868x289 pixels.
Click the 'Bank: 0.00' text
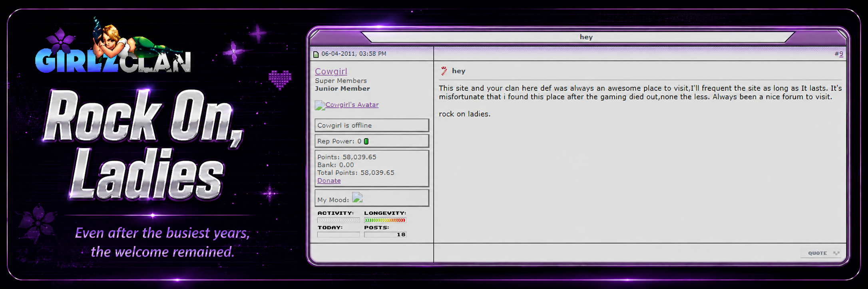(x=336, y=164)
